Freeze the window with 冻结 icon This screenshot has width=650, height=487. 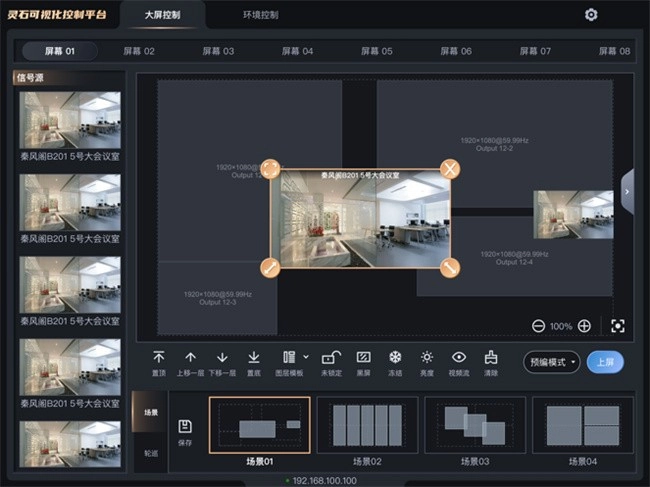[x=395, y=358]
